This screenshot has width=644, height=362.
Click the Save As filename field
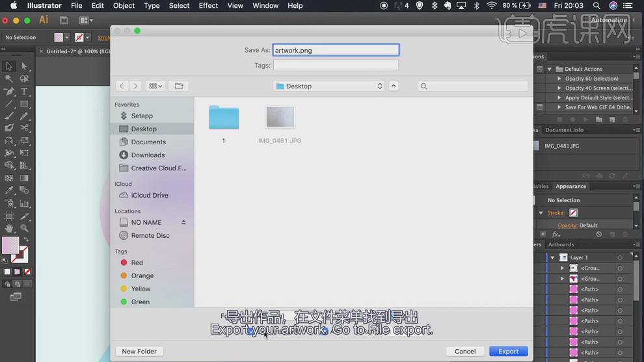[x=336, y=50]
